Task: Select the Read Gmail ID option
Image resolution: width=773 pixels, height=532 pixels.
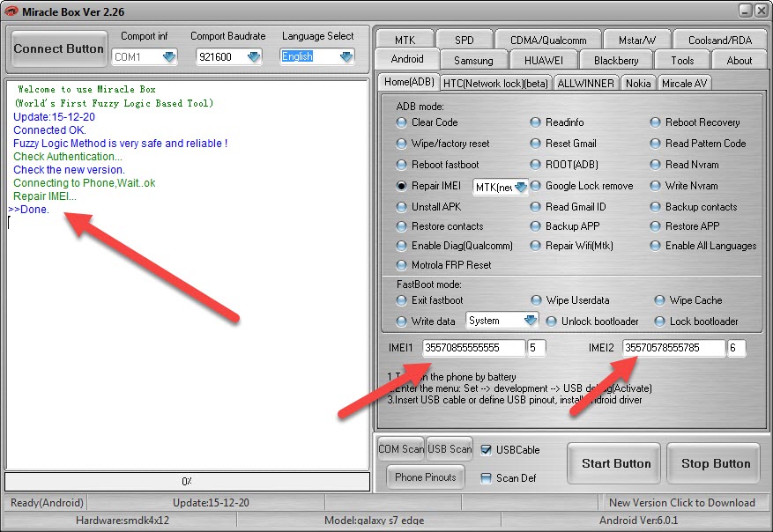Action: 535,207
